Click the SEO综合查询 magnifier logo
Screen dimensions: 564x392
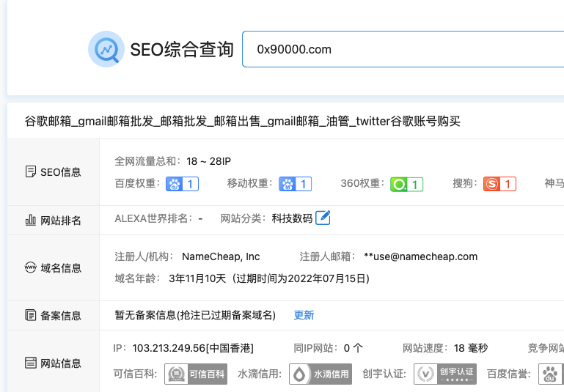[106, 49]
